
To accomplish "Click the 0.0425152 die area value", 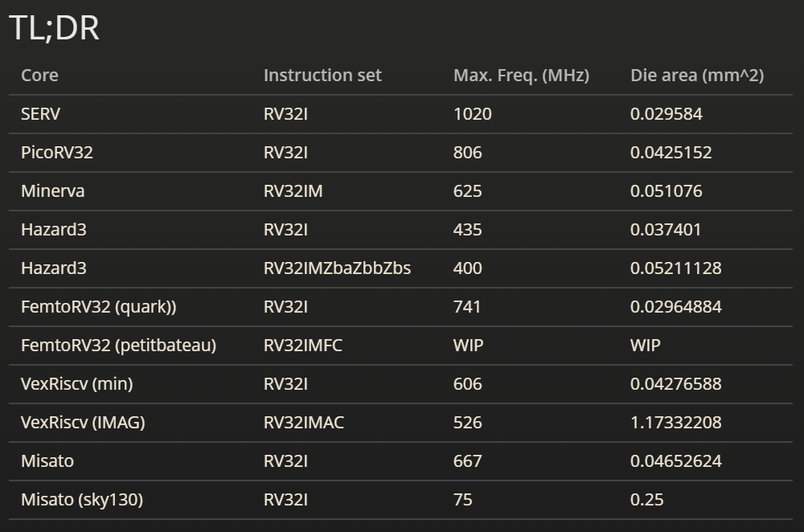I will pyautogui.click(x=671, y=152).
